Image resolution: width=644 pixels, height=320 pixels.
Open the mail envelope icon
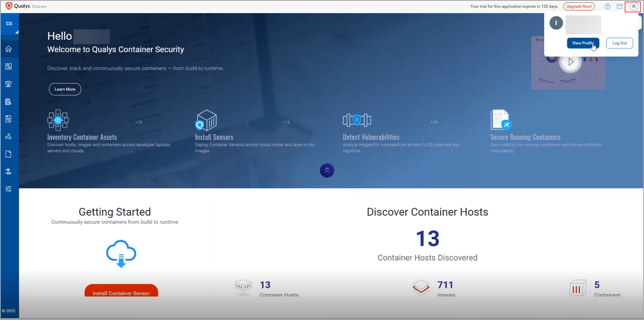click(620, 6)
